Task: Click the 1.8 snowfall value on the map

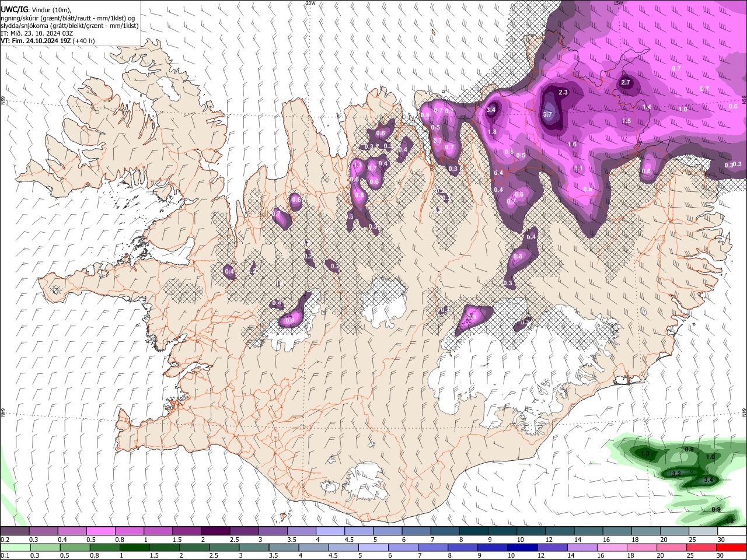Action: tap(492, 132)
